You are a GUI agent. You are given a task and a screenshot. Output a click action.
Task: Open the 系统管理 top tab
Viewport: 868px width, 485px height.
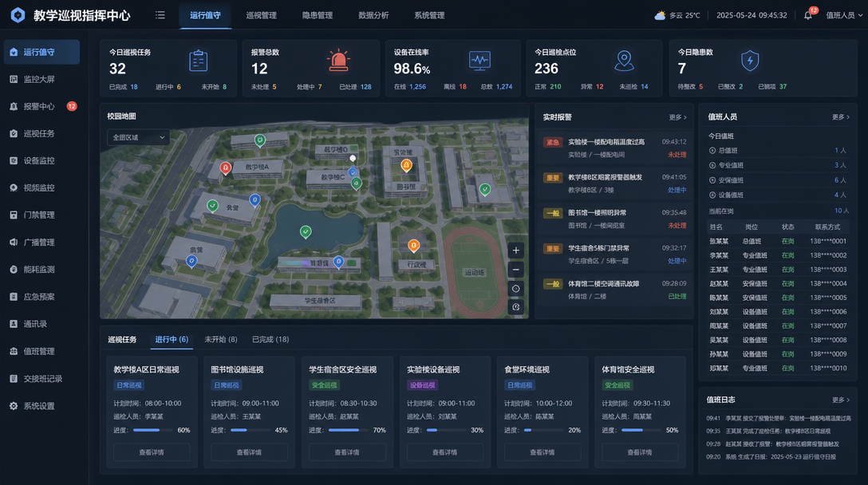point(429,15)
